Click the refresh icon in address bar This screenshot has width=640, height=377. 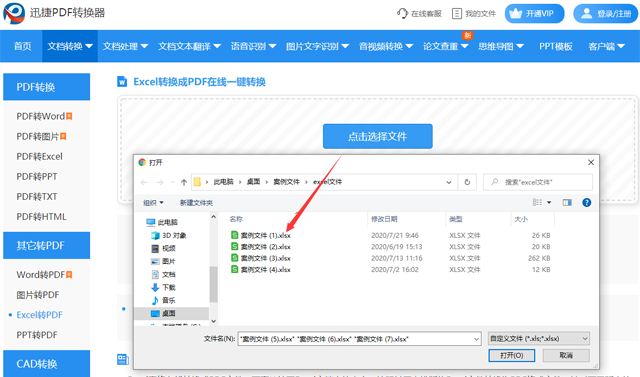(x=467, y=182)
